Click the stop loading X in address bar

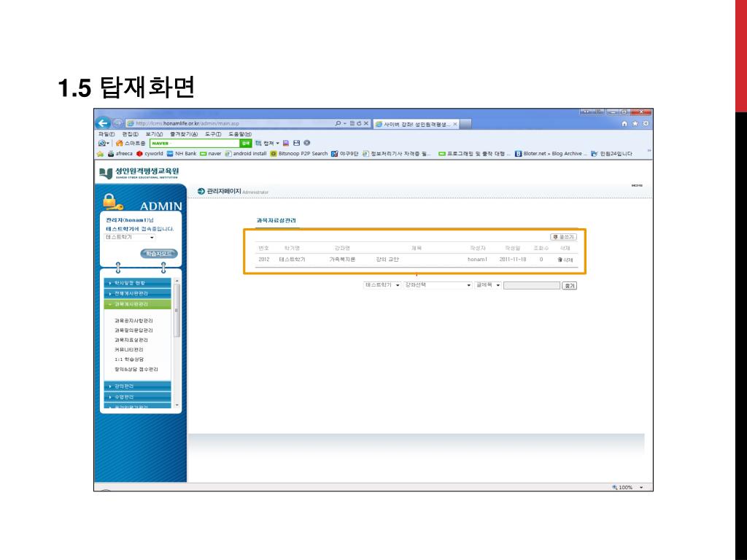pos(366,123)
